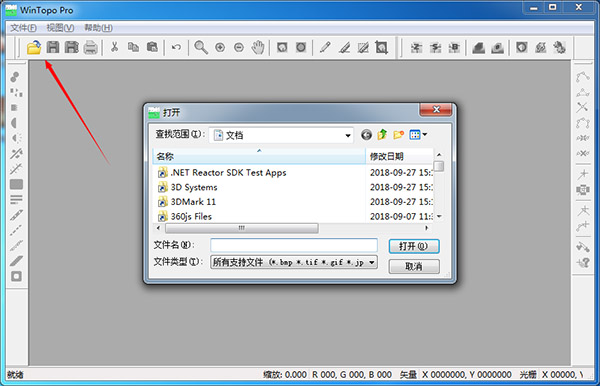600x386 pixels.
Task: Expand the 查找范围 location dropdown
Action: point(348,135)
